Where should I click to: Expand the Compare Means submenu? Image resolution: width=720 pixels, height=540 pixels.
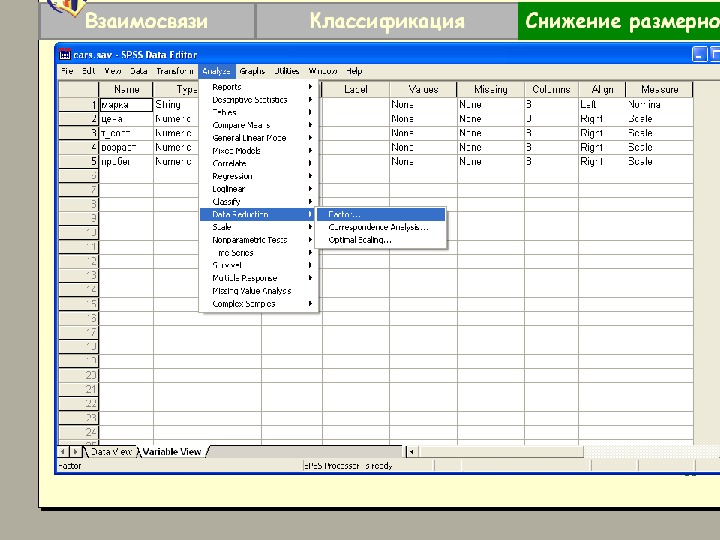tap(259, 125)
